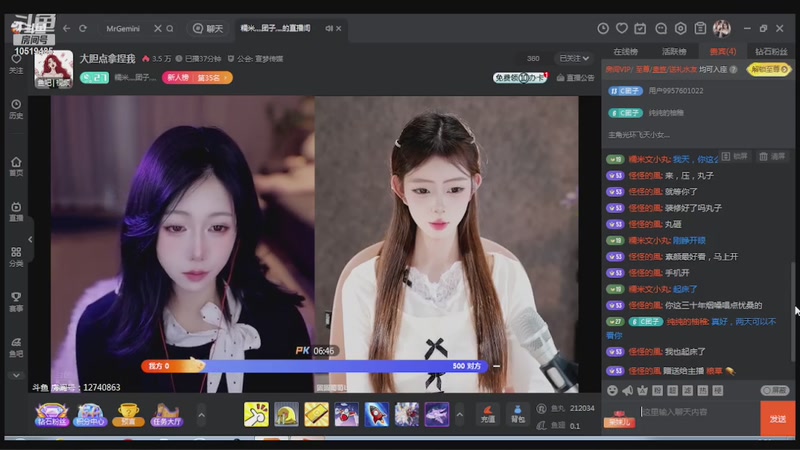
Task: Open followed list heart icon in title bar
Action: pyautogui.click(x=621, y=29)
